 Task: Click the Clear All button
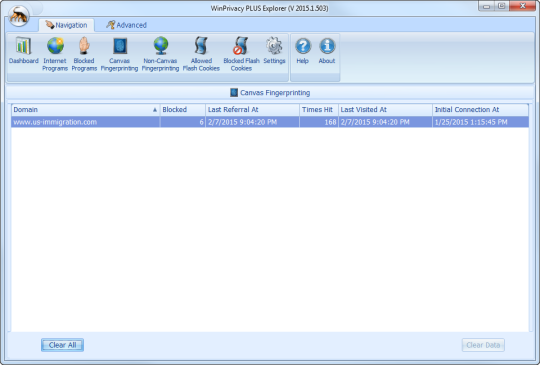point(62,345)
